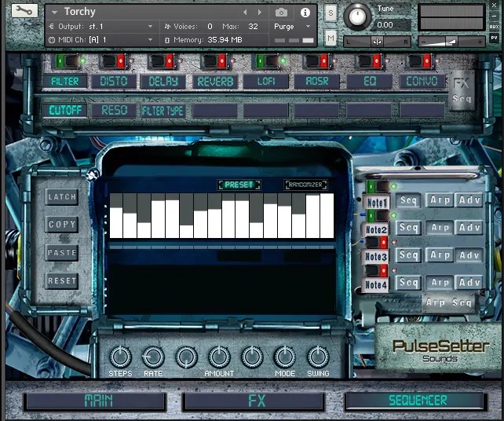
Task: Select the LOFI effect tab
Action: 266,82
